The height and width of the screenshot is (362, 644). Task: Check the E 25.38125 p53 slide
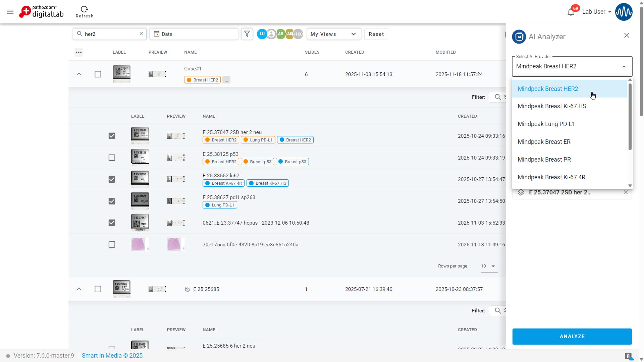[112, 158]
